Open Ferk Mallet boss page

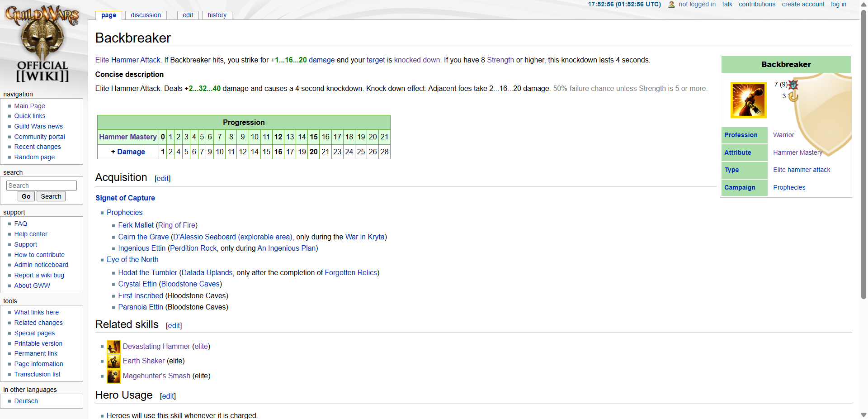pos(136,225)
